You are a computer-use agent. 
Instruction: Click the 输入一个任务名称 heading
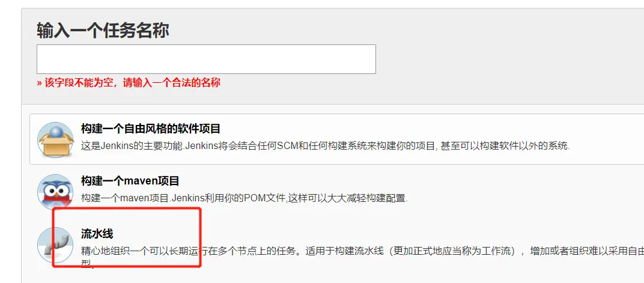(103, 31)
